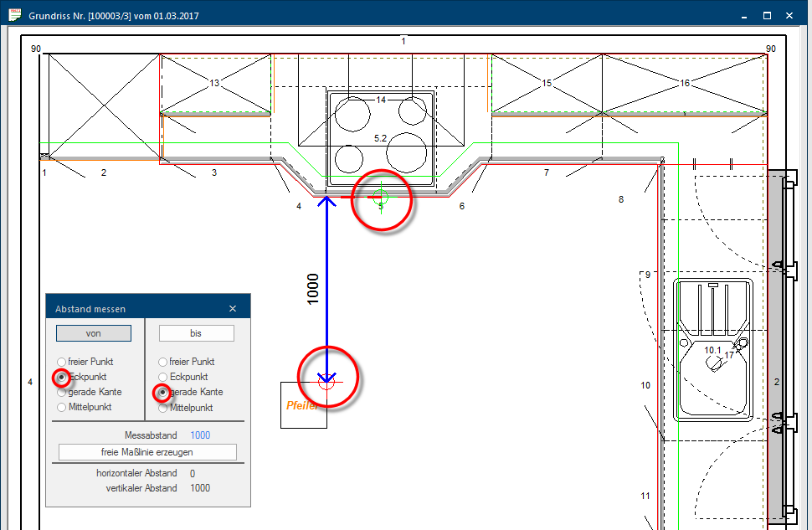
Task: Select wall cabinet number 16
Action: pos(684,83)
